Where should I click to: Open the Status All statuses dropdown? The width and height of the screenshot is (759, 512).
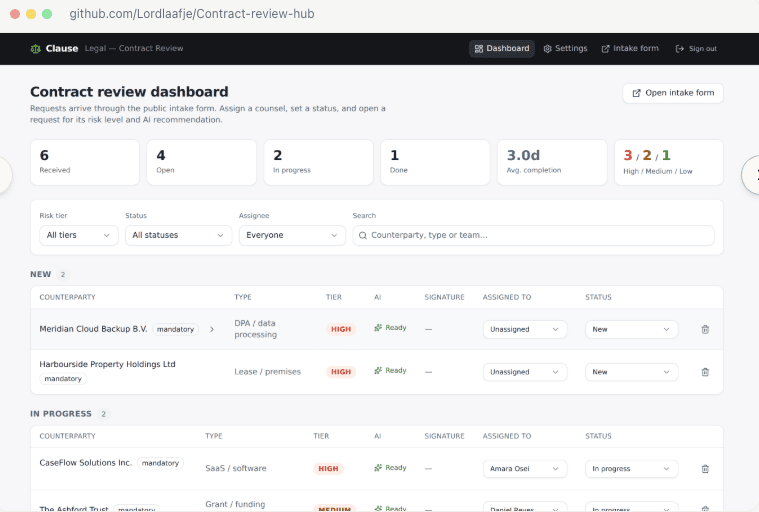click(x=179, y=235)
